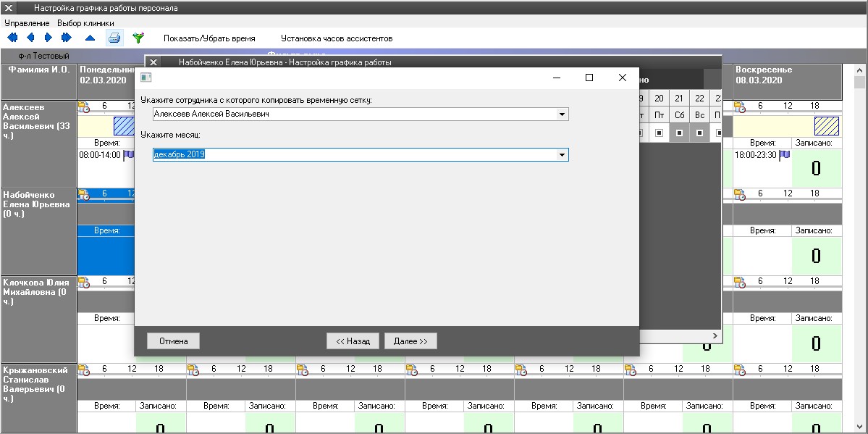
Task: Toggle the checkbox under day 21 Сб
Action: pos(679,133)
